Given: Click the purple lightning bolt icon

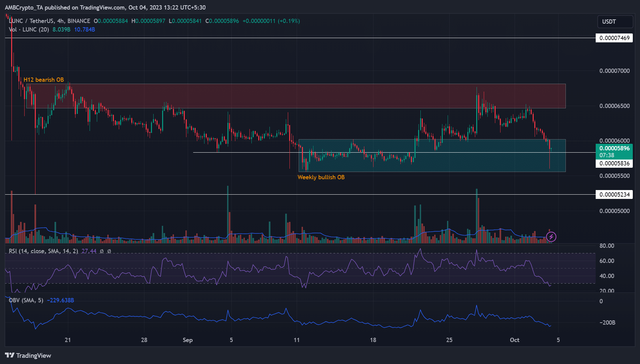Looking at the screenshot, I should pos(551,236).
